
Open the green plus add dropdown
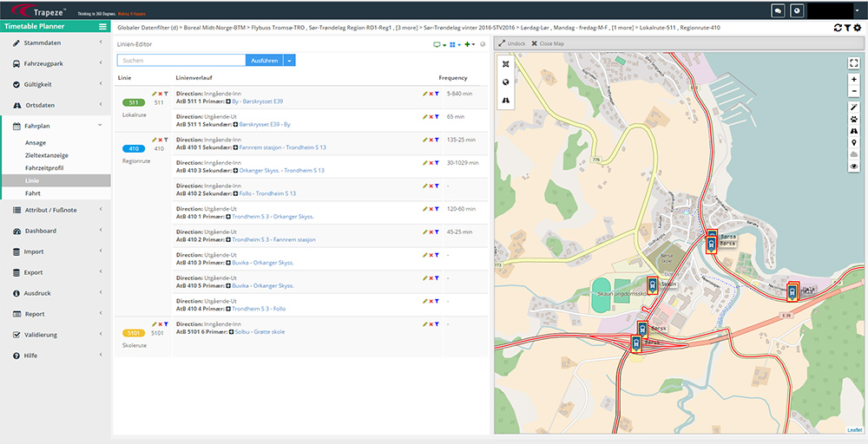(x=470, y=44)
